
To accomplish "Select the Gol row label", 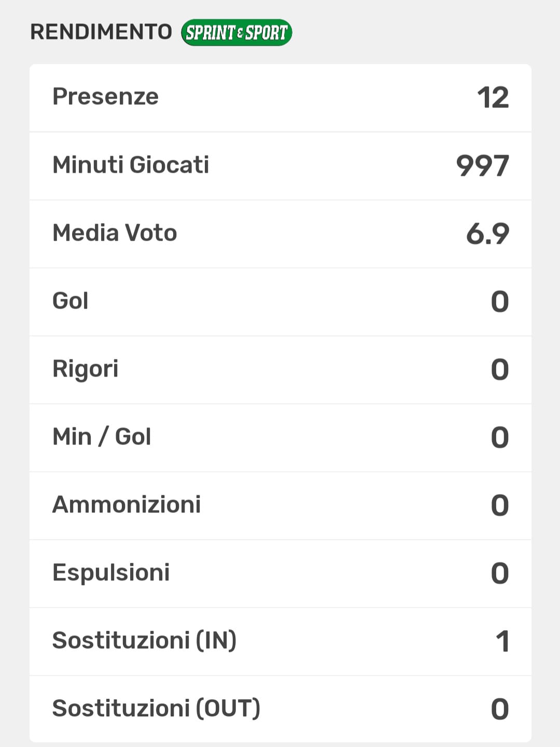I will pos(71,301).
